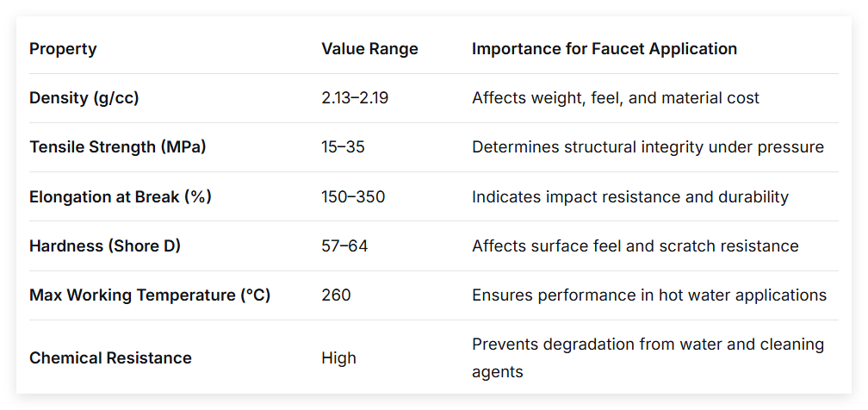
Task: Click the text about weight and material cost
Action: 616,98
